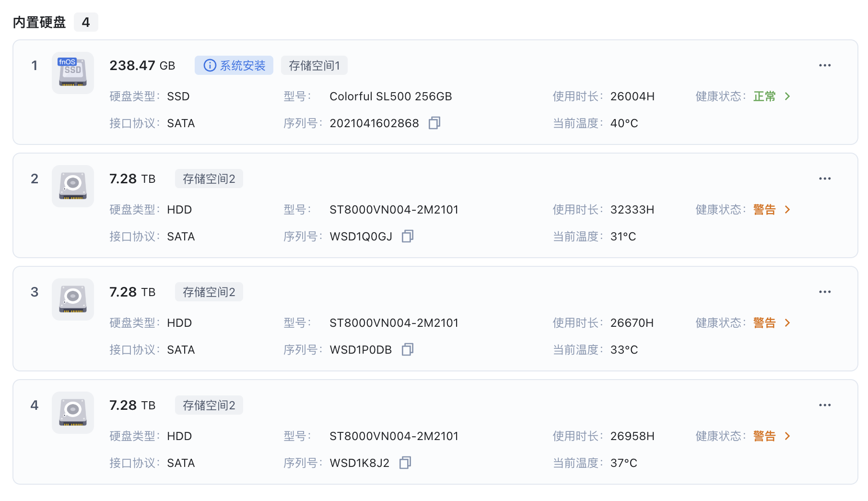Copy serial number WSD1K8J2

point(405,463)
